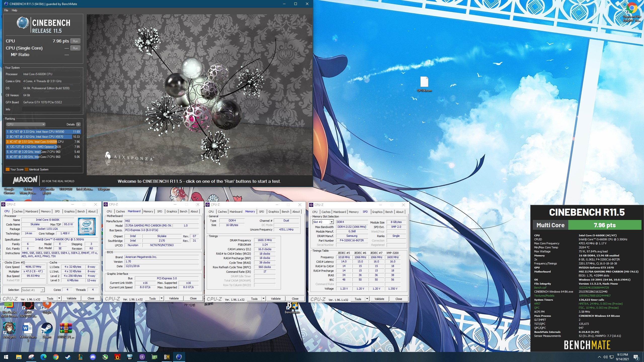This screenshot has height=362, width=644.
Task: Select the 091012_F1 RAR archive icon
Action: click(66, 330)
